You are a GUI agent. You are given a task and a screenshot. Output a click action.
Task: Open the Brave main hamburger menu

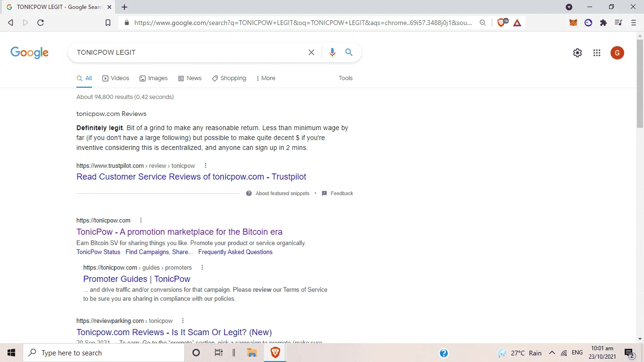[633, 23]
